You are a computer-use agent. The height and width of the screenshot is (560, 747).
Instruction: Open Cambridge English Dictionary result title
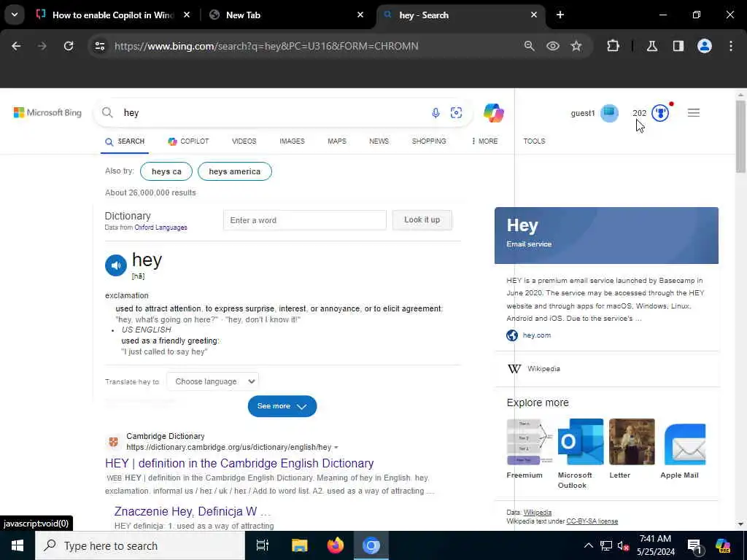tap(239, 463)
